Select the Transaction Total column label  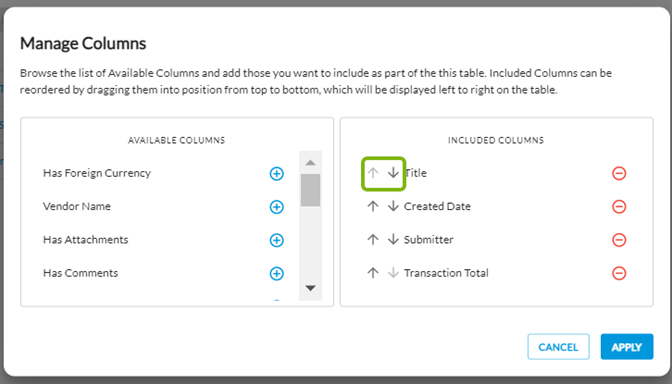446,273
